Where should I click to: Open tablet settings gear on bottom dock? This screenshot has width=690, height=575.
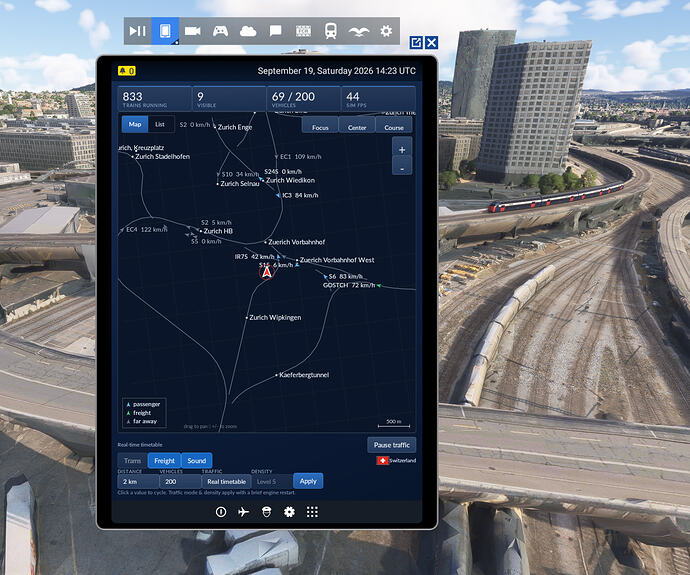pos(289,512)
